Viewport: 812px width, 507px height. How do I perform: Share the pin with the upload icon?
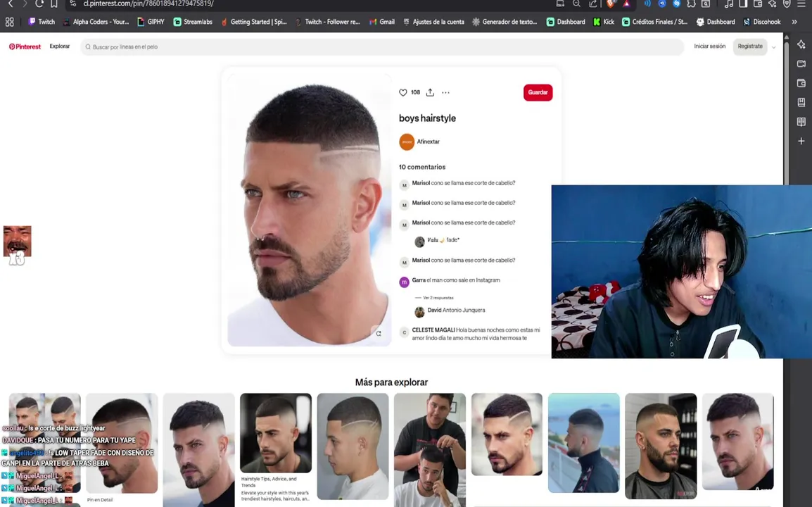(430, 92)
